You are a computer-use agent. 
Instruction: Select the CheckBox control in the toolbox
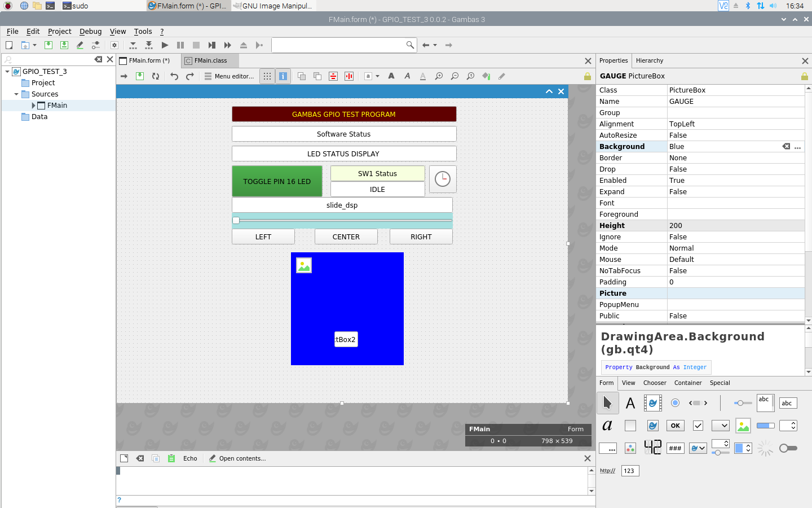click(x=698, y=426)
